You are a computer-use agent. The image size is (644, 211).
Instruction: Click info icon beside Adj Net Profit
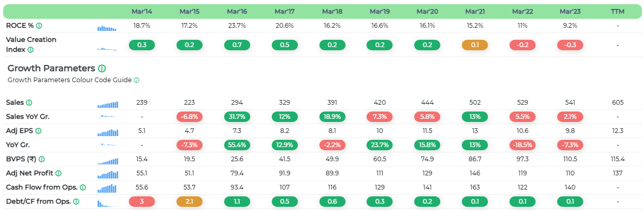coord(58,173)
